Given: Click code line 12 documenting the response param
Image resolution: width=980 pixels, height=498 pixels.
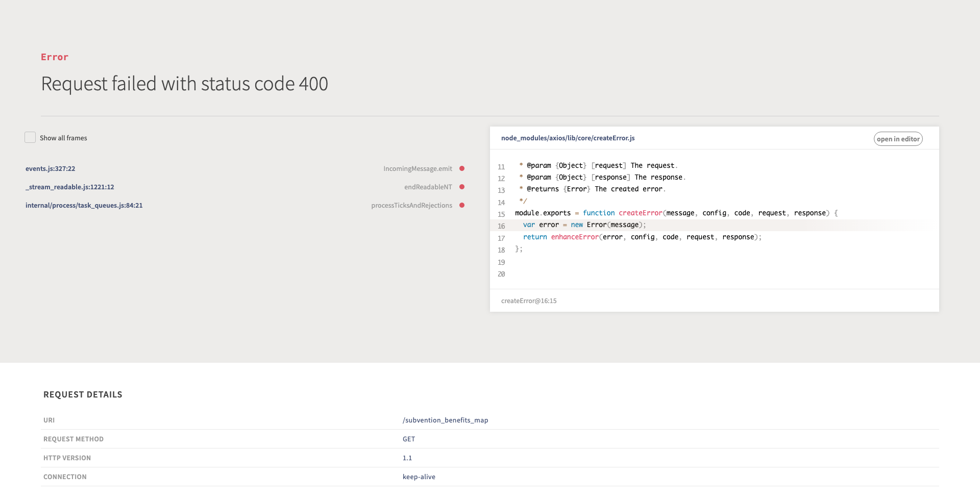Looking at the screenshot, I should click(x=602, y=178).
